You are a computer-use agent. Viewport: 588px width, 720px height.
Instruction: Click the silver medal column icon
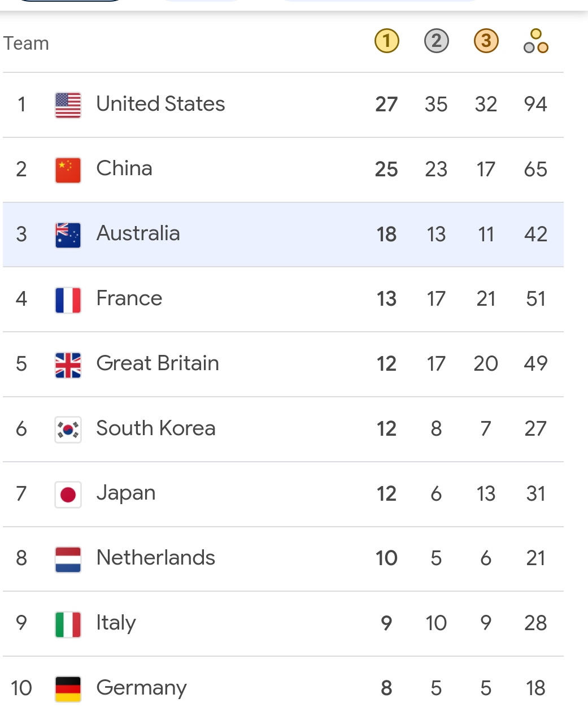436,41
